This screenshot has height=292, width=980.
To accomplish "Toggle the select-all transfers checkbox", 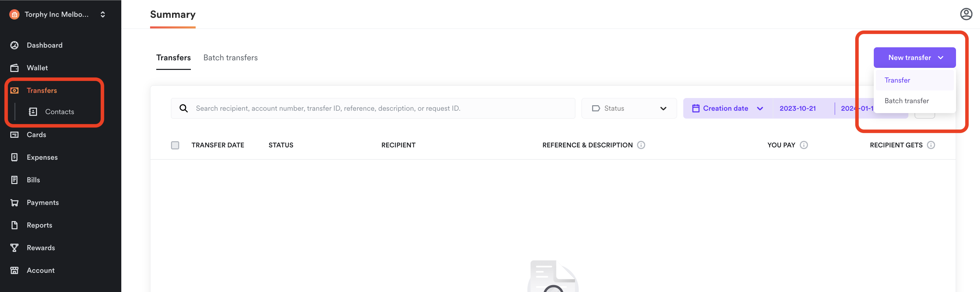I will click(x=175, y=145).
